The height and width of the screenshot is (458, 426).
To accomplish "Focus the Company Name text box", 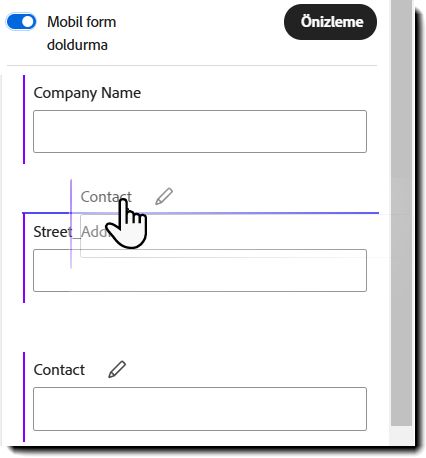I will [200, 132].
